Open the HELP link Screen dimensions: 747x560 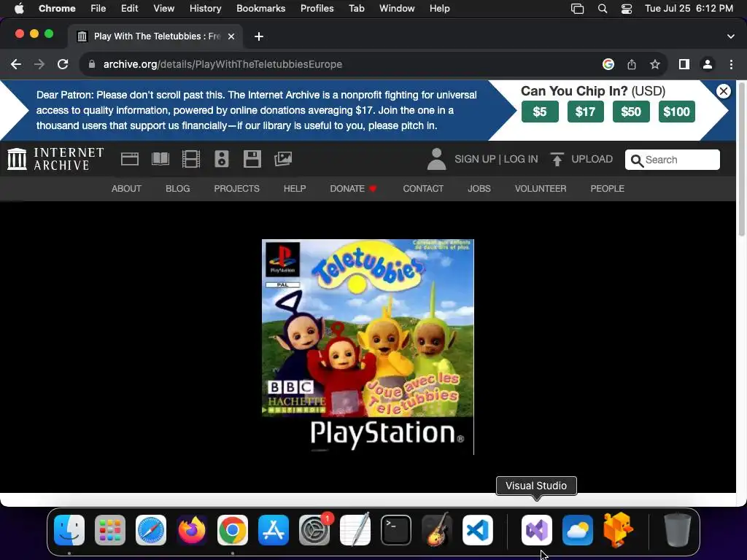pos(295,189)
